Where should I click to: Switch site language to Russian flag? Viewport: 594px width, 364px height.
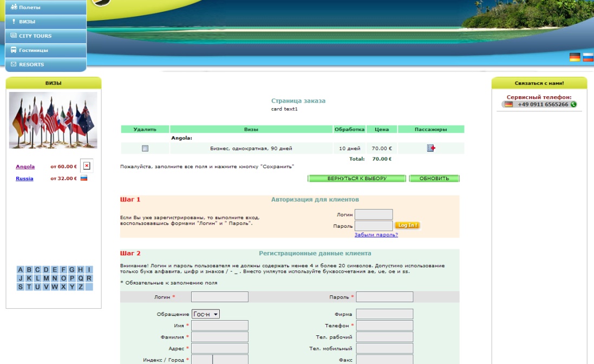[588, 57]
